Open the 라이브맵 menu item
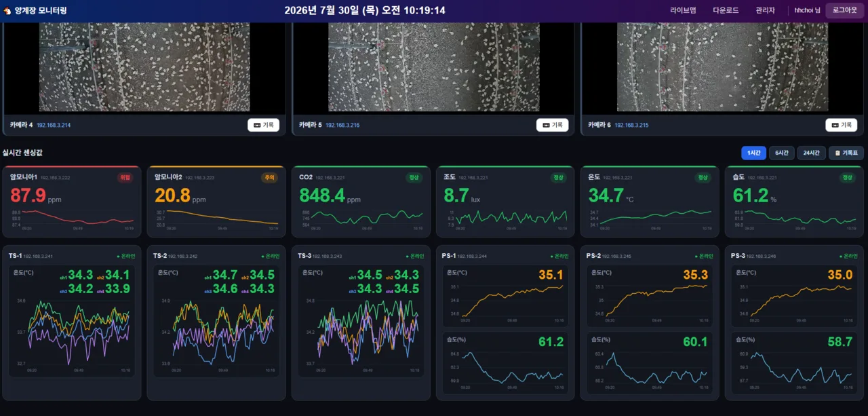 (x=683, y=11)
